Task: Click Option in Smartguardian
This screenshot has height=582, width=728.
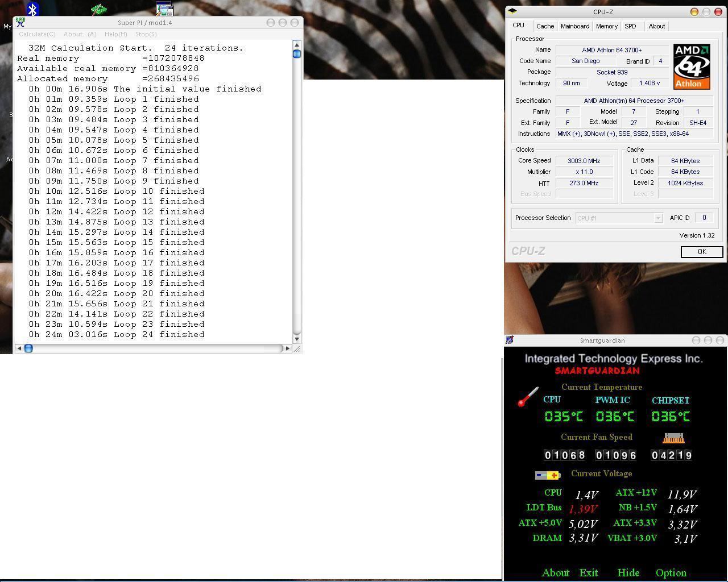Action: (671, 572)
